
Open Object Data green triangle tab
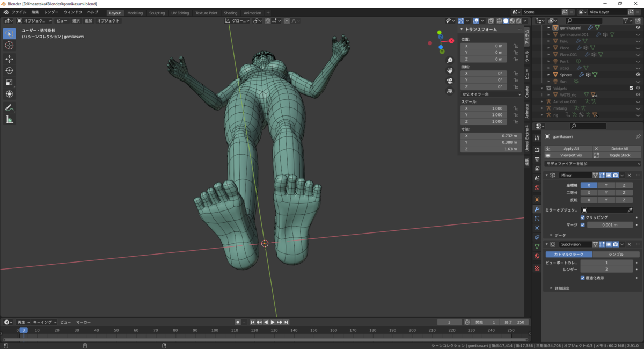point(537,246)
